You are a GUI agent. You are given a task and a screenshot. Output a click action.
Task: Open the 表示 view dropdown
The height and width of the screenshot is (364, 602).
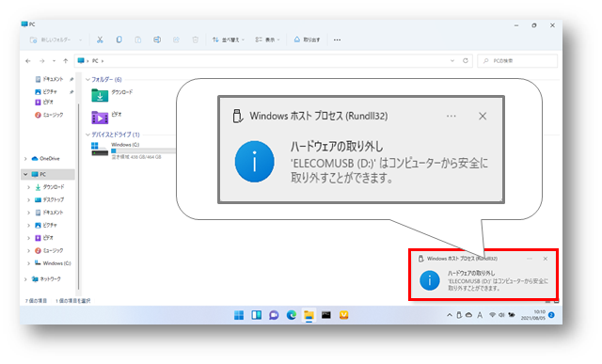[x=267, y=40]
